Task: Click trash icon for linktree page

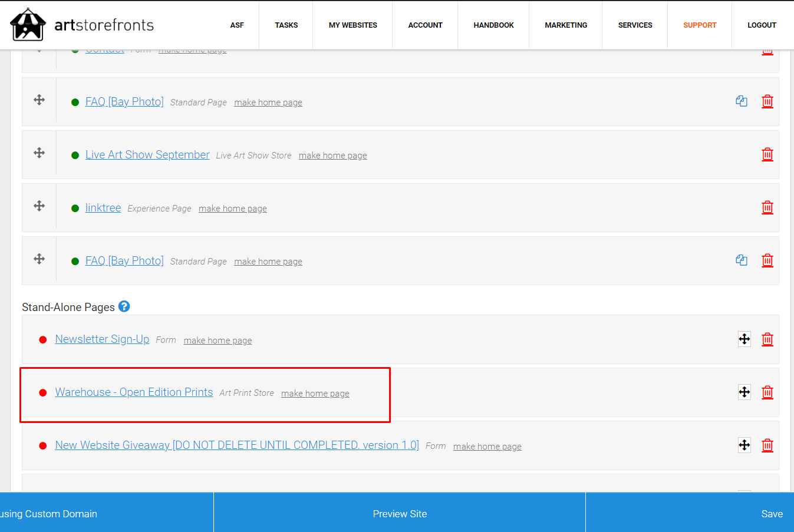Action: tap(767, 207)
